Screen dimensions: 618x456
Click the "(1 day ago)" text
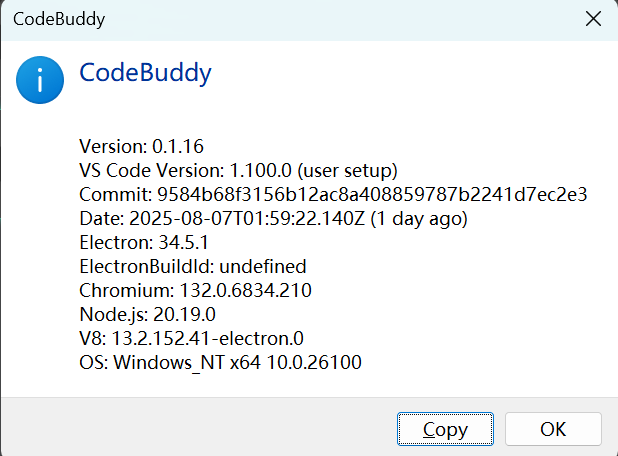coord(419,219)
